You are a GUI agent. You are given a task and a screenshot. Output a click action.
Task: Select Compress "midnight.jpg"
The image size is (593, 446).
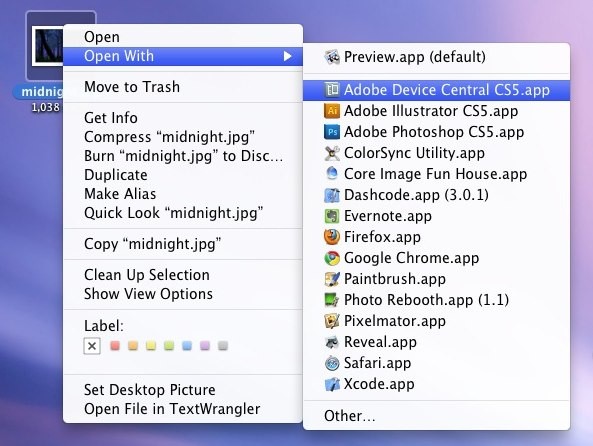[x=183, y=137]
